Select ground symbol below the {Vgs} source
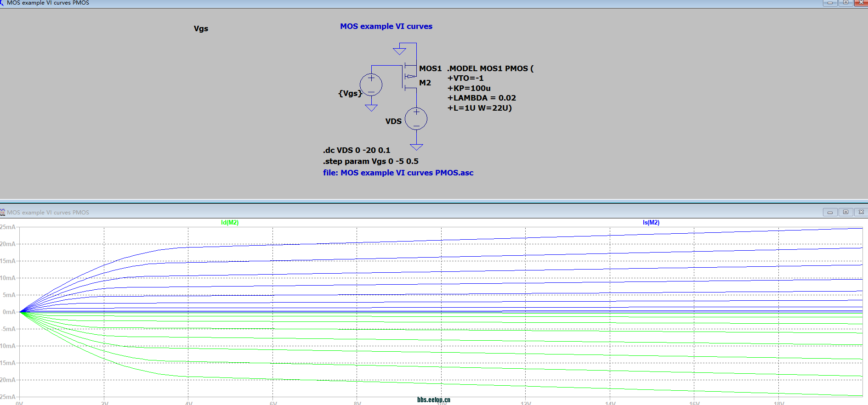The height and width of the screenshot is (405, 868). tap(371, 108)
